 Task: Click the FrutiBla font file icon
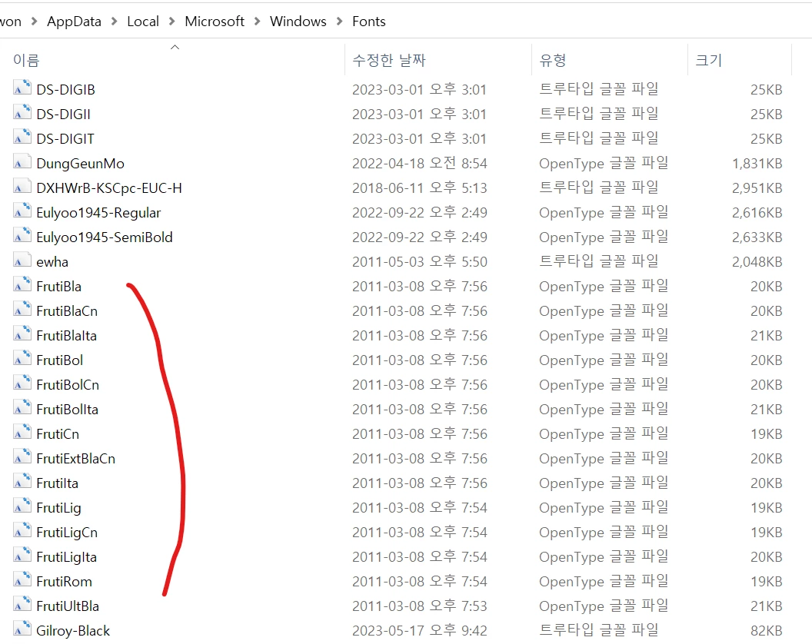pyautogui.click(x=22, y=284)
